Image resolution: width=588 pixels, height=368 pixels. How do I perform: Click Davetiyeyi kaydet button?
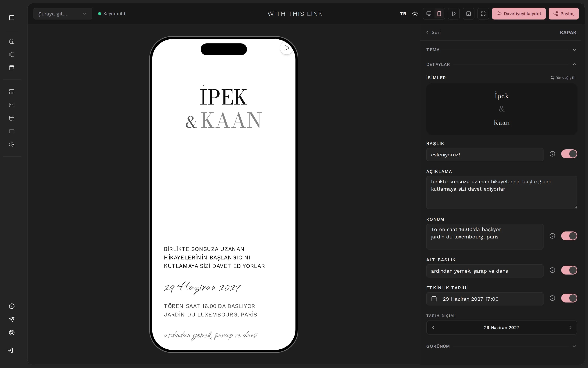coord(519,14)
